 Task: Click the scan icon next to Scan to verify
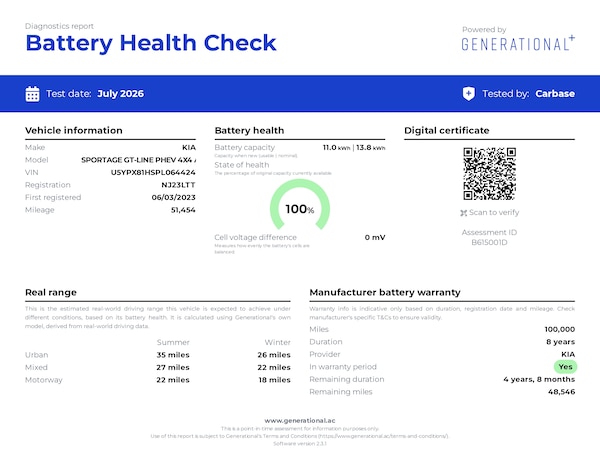tap(464, 213)
